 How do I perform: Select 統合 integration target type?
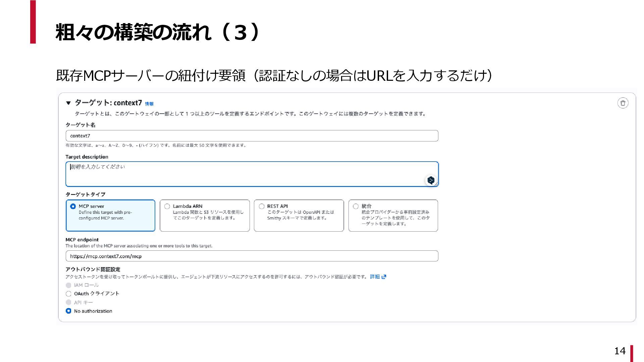[356, 206]
